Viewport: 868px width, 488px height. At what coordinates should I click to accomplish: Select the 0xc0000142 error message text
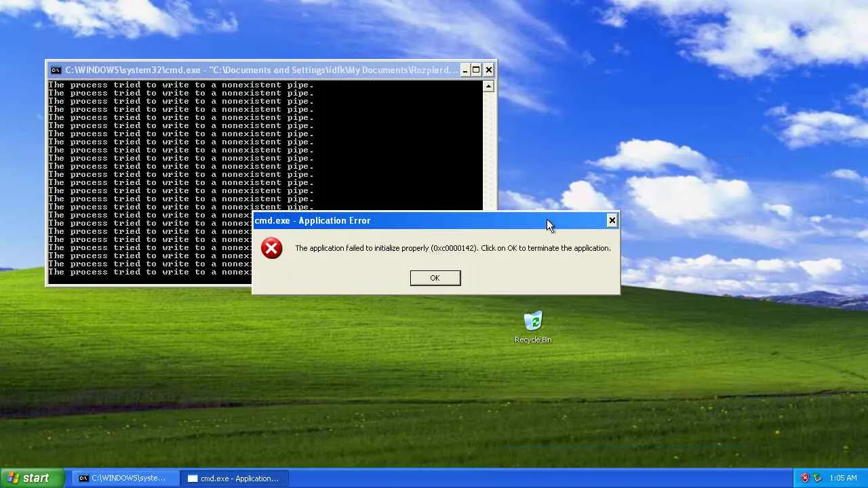coord(453,248)
